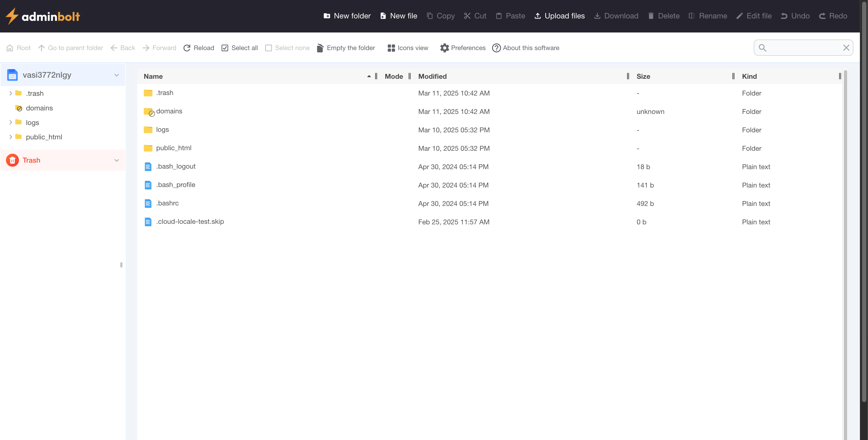Expand the public_html folder in the sidebar
The image size is (868, 440).
[x=11, y=137]
